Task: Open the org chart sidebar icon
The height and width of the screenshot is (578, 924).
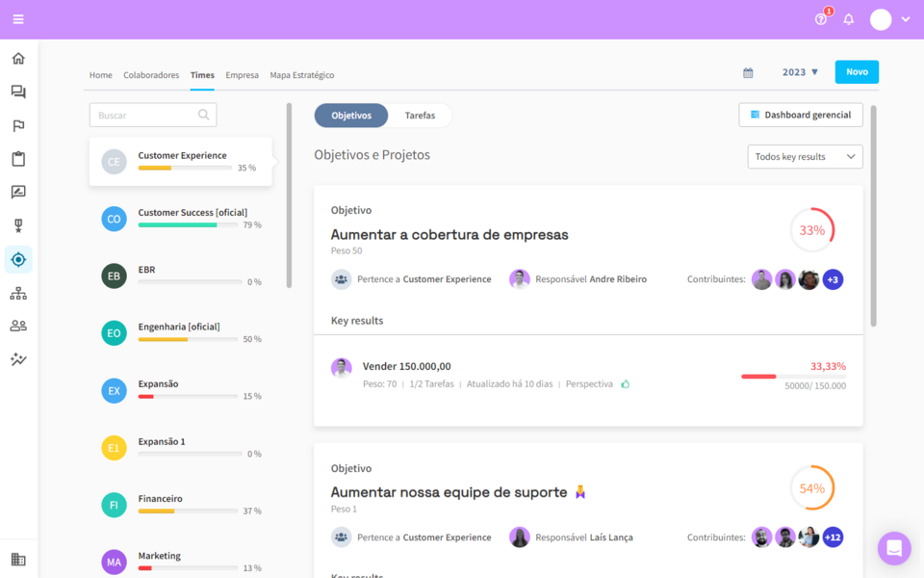Action: [x=18, y=293]
